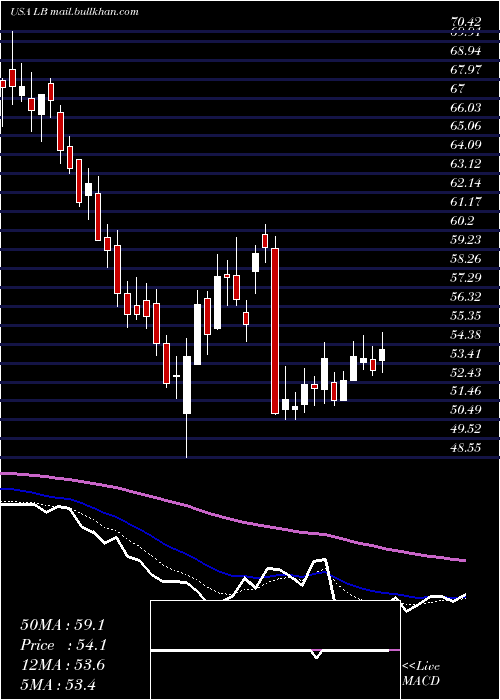The width and height of the screenshot is (500, 700).
Task: Click the white candle with the lowest wick near 48.55
Action: pos(187,385)
